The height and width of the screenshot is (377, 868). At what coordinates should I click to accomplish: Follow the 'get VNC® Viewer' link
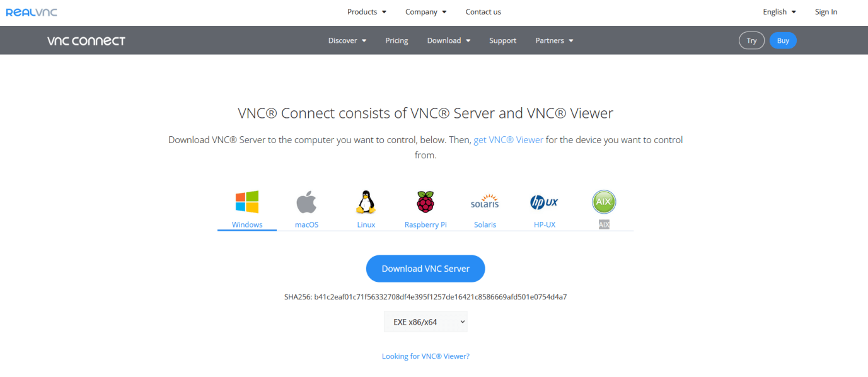coord(508,140)
